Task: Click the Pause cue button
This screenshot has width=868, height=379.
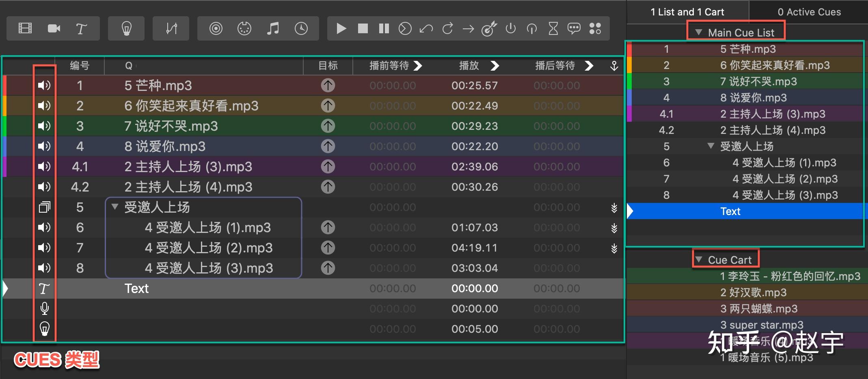Action: pos(384,28)
